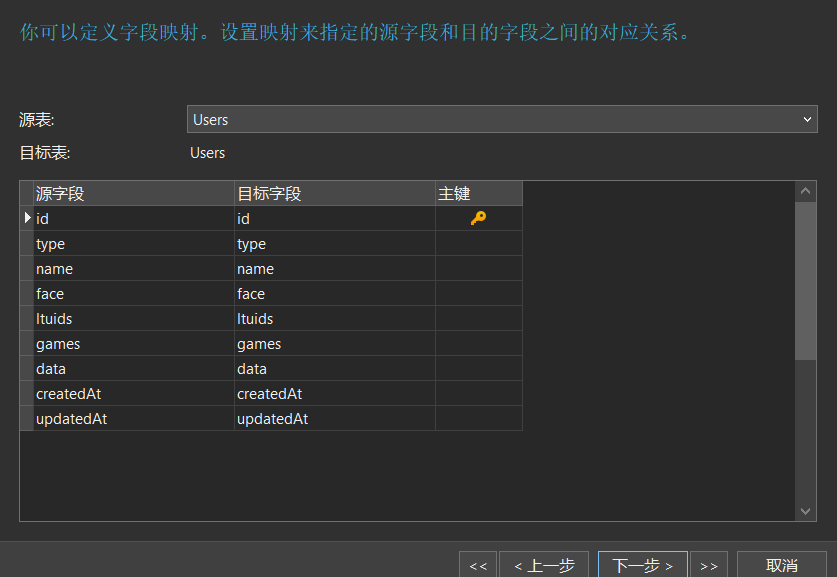Select the row indicator arrow beside id

coord(27,218)
